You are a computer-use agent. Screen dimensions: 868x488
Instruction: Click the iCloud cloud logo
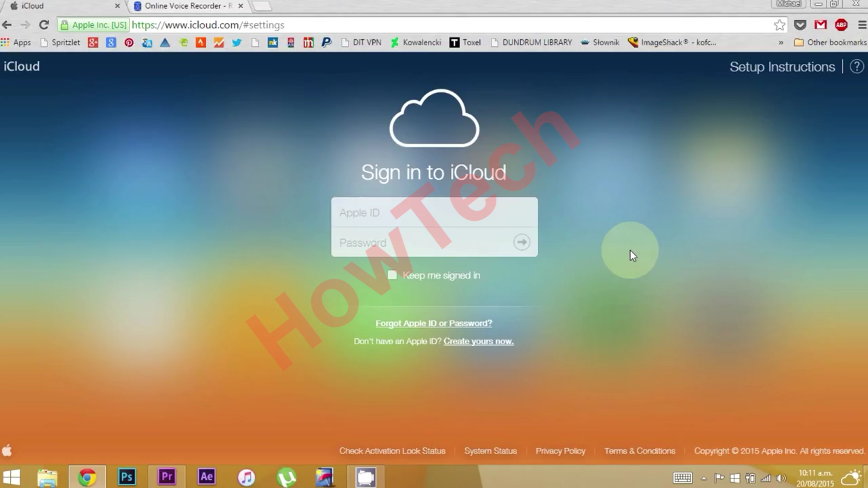tap(434, 118)
